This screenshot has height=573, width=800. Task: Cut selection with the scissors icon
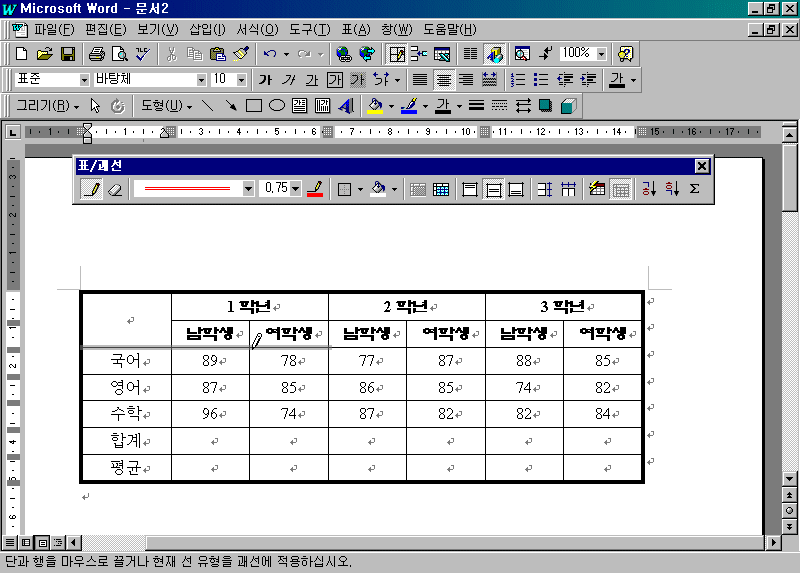tap(171, 54)
